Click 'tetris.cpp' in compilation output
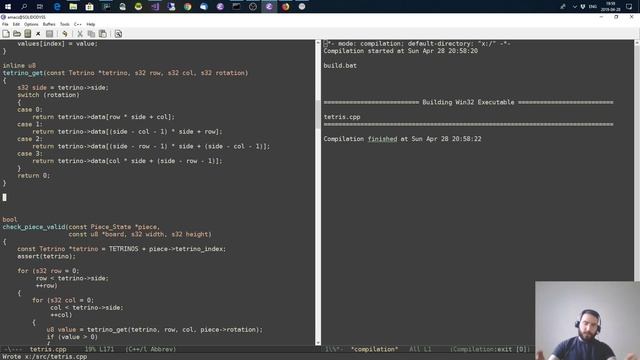 (342, 117)
